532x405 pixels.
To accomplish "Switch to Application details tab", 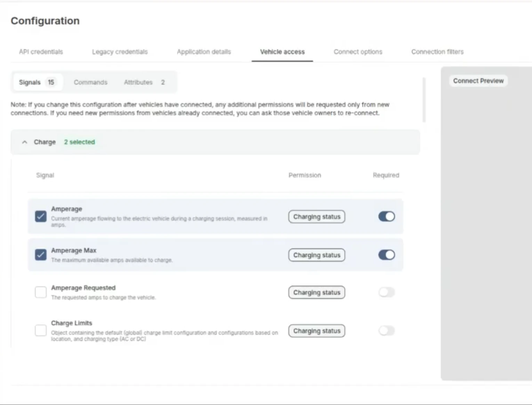I will pyautogui.click(x=204, y=52).
